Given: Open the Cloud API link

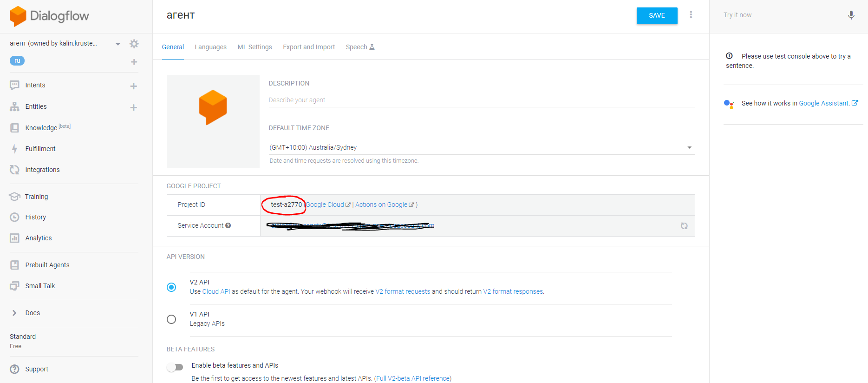Looking at the screenshot, I should [x=216, y=291].
